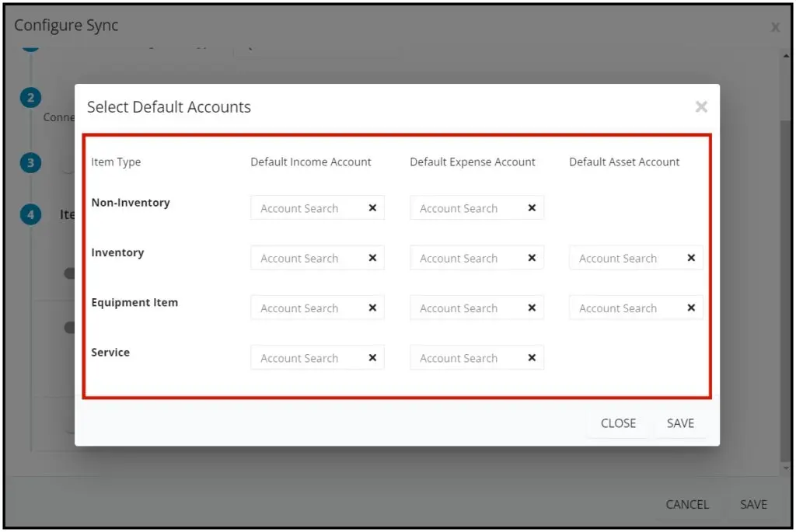The width and height of the screenshot is (796, 532).
Task: Click CANCEL in Configure Sync window
Action: 687,504
